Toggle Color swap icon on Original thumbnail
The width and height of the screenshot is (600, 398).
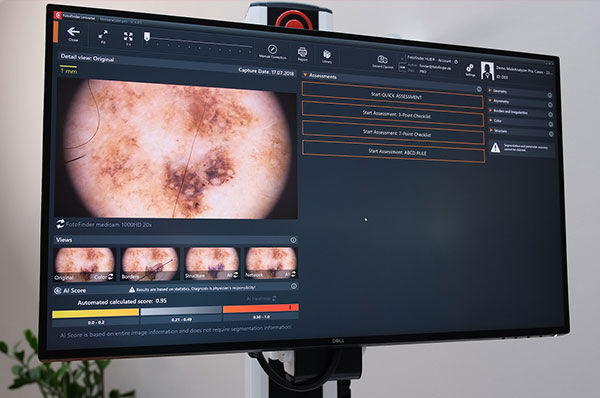coord(111,277)
